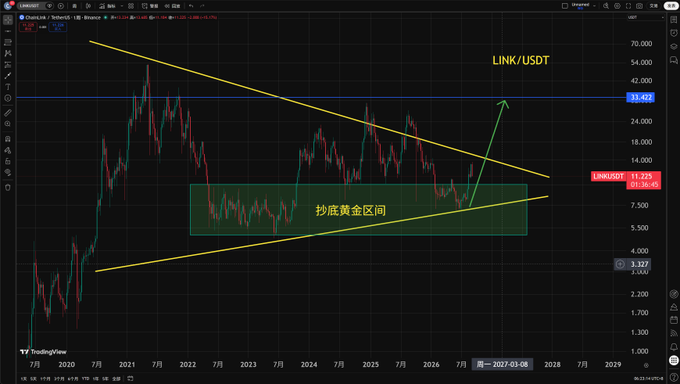The height and width of the screenshot is (384, 680).
Task: Open the user profile avatar menu
Action: 7,6
